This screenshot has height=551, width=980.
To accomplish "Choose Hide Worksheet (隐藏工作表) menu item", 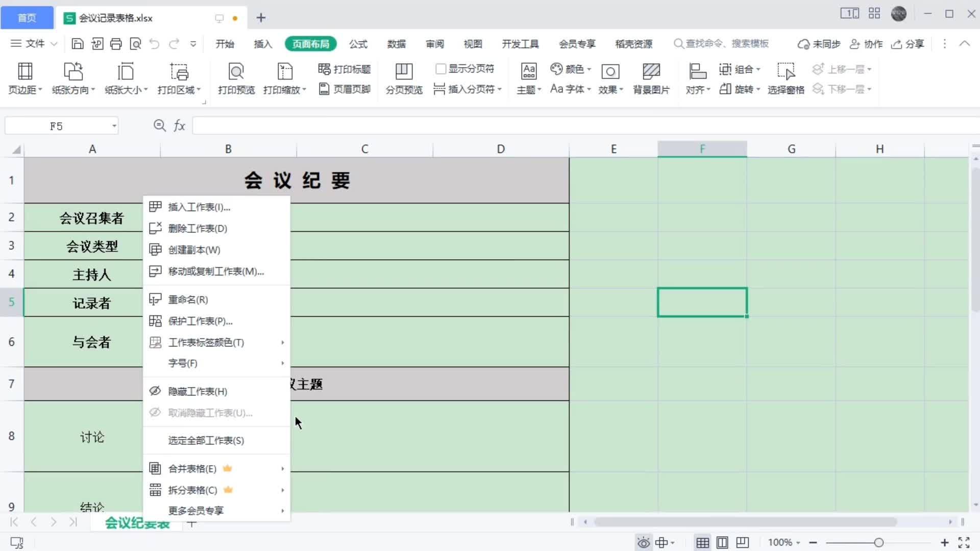I will pos(216,391).
